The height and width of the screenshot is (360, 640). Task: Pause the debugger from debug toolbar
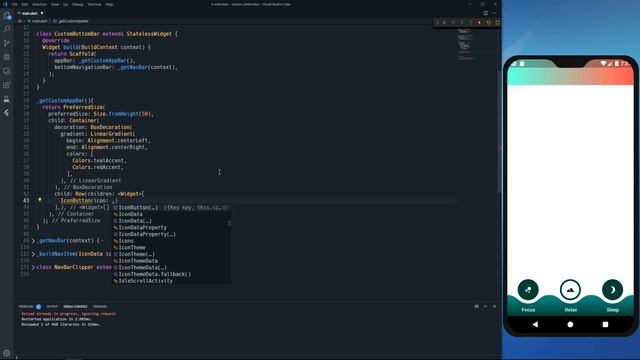click(x=444, y=23)
